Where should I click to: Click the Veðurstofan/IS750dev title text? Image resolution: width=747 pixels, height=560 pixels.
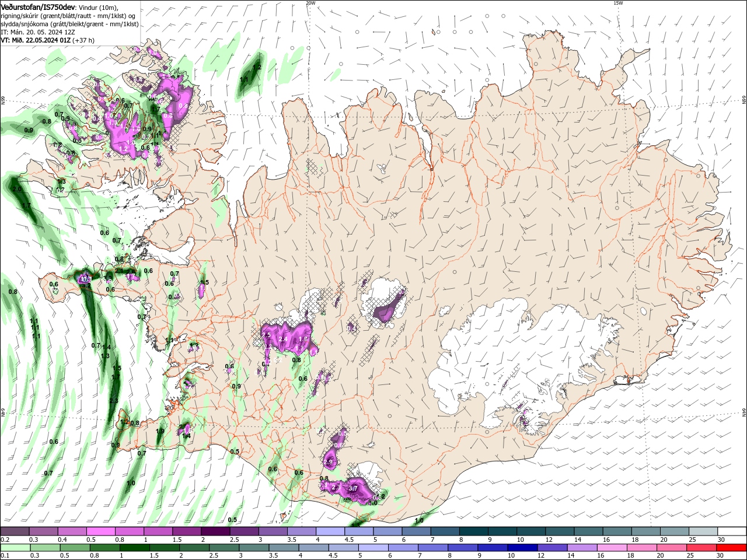(38, 7)
